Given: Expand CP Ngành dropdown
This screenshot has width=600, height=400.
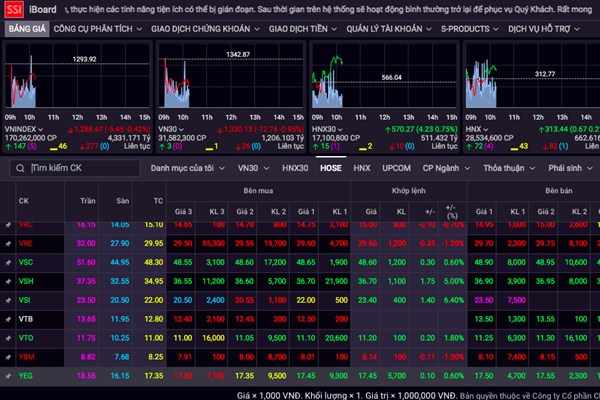Looking at the screenshot, I should 446,168.
